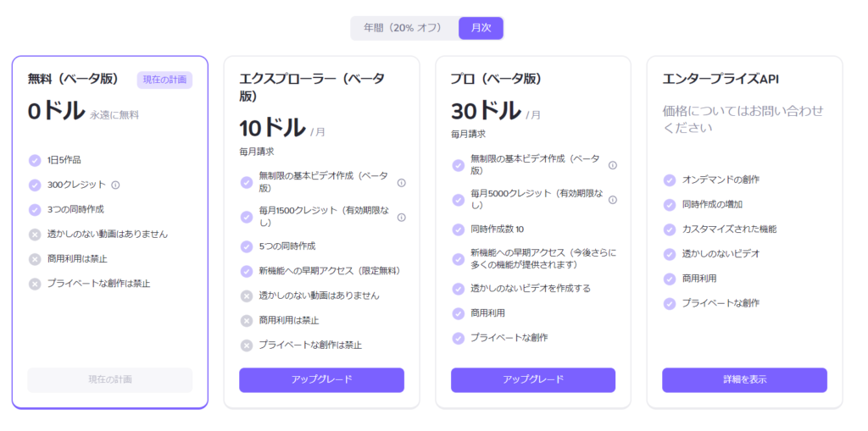Click info icon beside 毎月5000クレジット
Image resolution: width=868 pixels, height=431 pixels.
(x=613, y=200)
